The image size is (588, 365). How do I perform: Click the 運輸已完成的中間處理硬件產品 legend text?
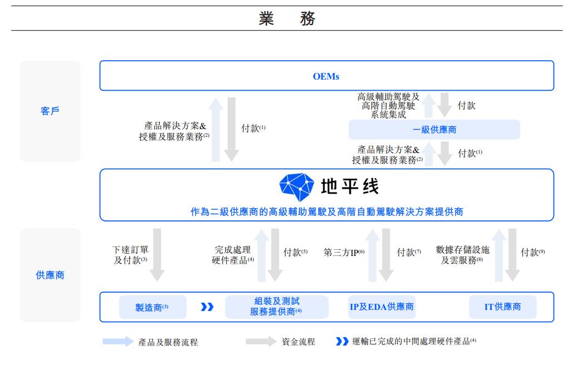click(414, 342)
